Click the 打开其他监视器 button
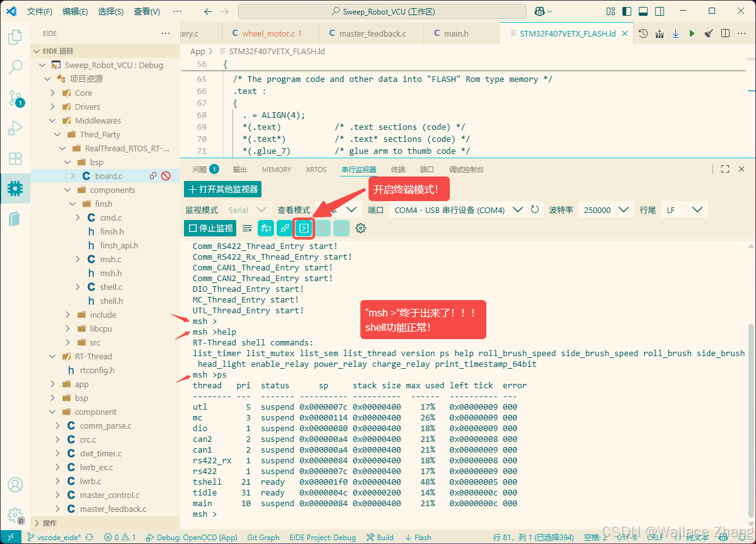The image size is (756, 544). click(x=222, y=189)
